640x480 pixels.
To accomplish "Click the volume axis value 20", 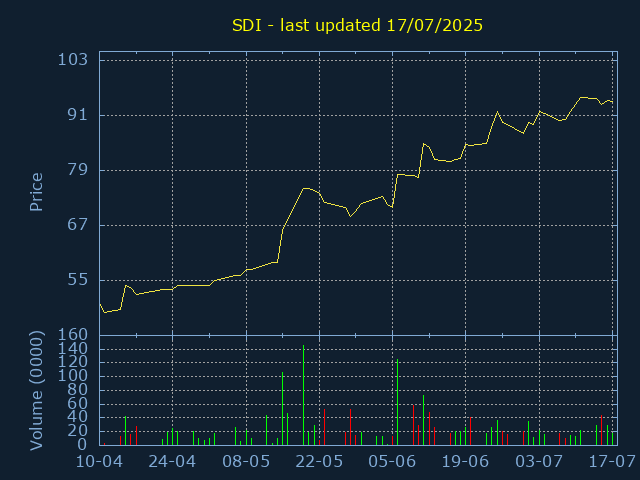I will click(x=78, y=431).
